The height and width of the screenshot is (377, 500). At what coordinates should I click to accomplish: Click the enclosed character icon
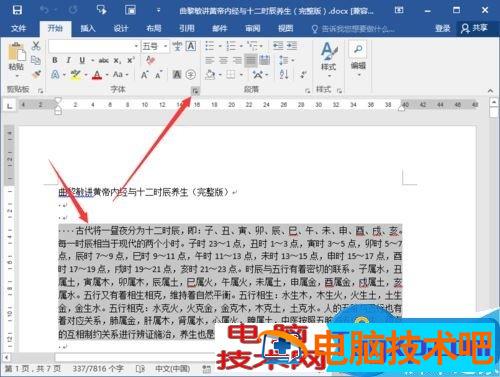click(x=190, y=74)
